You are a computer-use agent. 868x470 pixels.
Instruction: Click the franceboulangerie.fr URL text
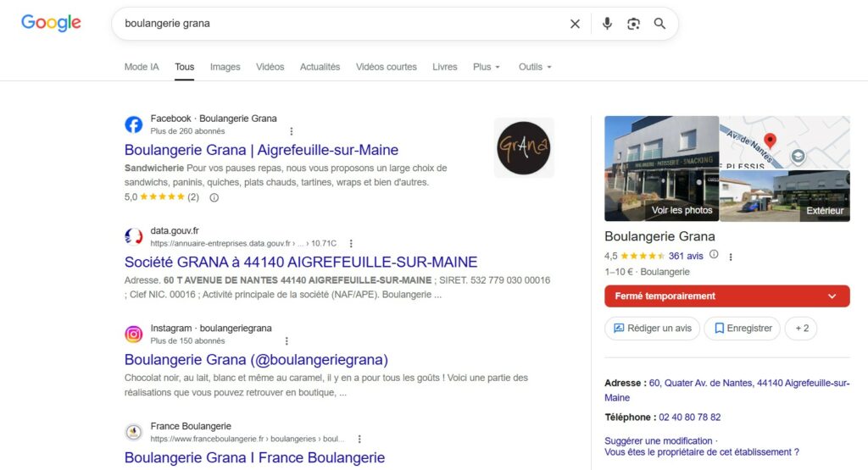pyautogui.click(x=247, y=439)
